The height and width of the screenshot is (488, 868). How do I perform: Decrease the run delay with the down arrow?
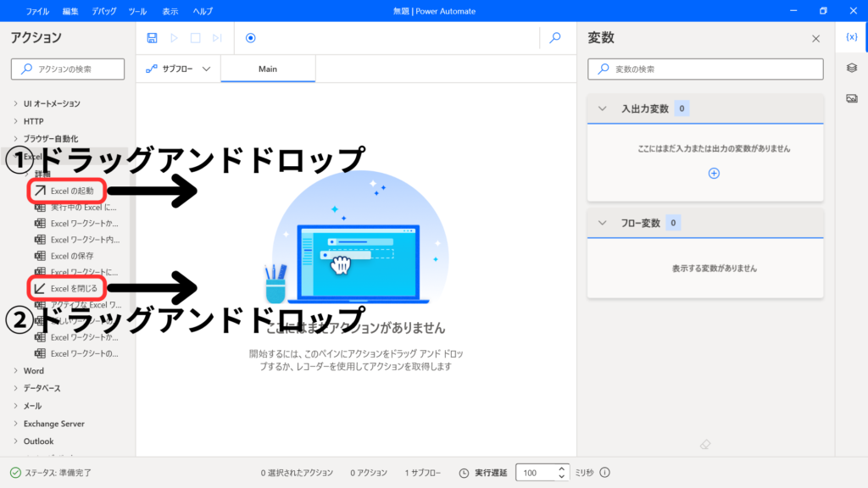click(561, 476)
